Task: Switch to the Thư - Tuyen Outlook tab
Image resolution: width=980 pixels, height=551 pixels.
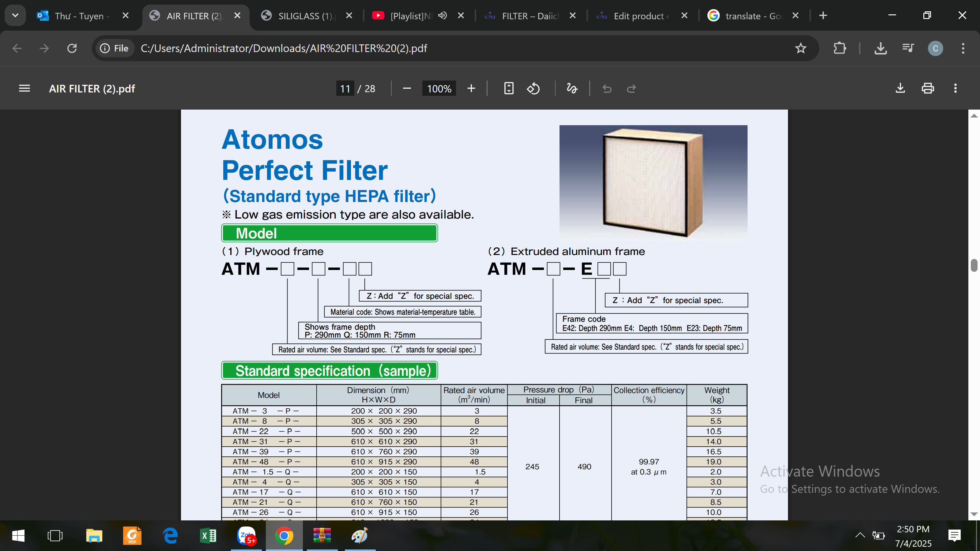Action: point(82,16)
